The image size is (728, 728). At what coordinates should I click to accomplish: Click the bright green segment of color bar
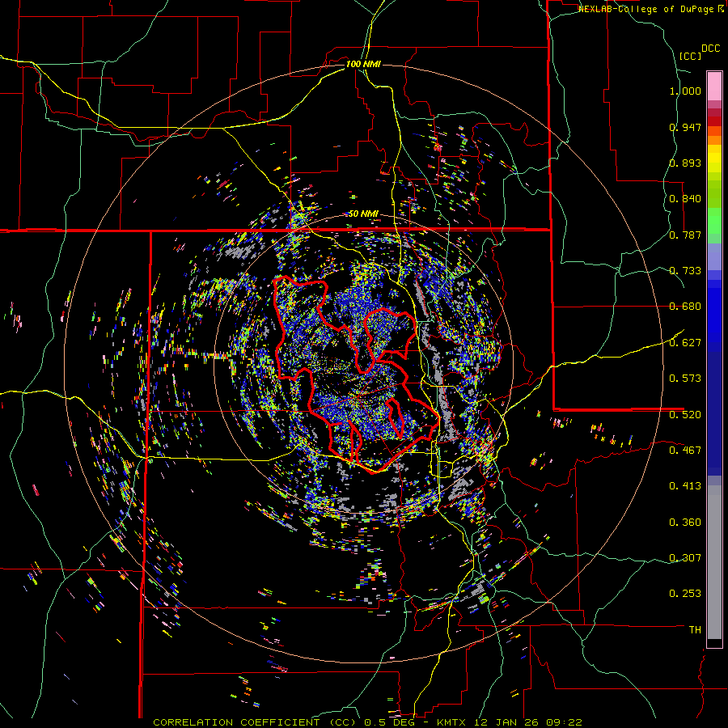[714, 221]
